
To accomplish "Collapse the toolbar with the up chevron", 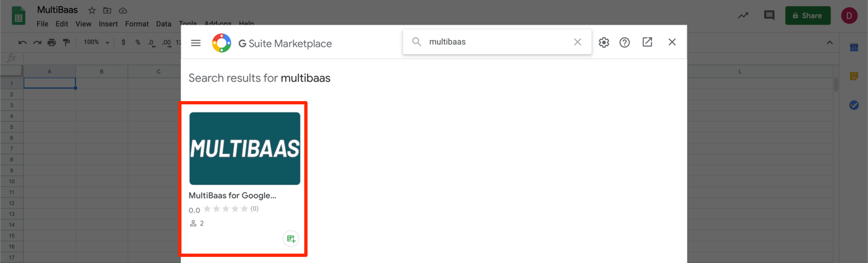I will point(829,42).
